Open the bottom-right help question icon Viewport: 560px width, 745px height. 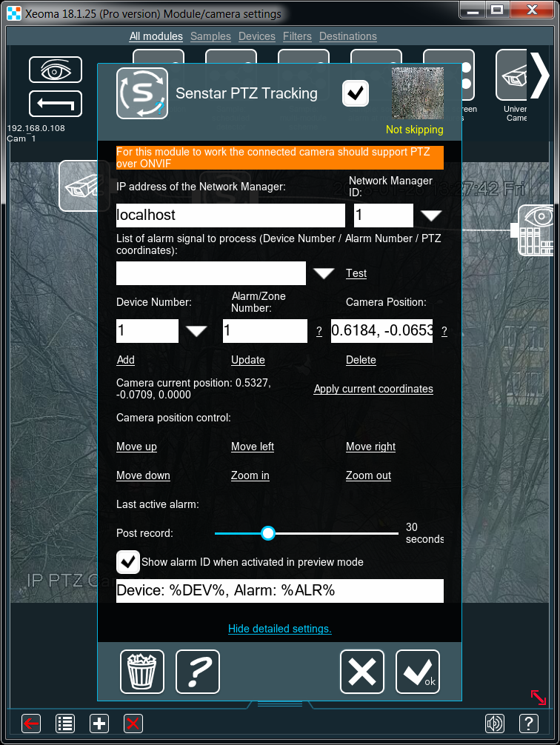tap(529, 724)
